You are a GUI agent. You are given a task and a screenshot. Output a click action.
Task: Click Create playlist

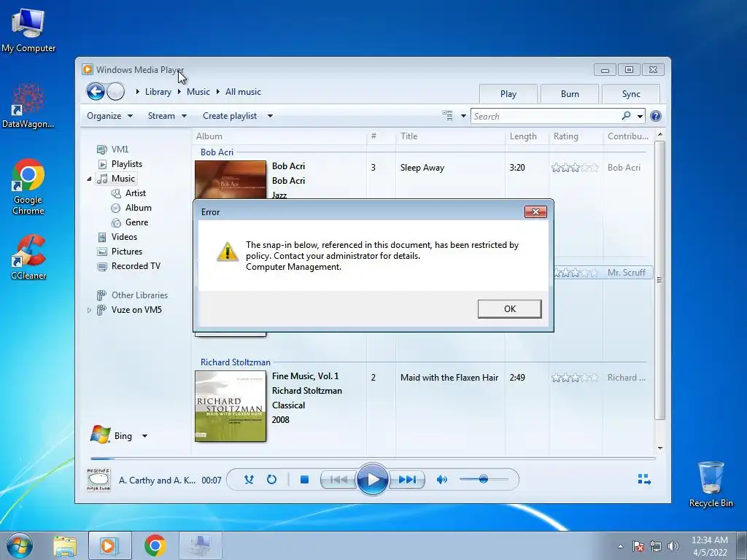(230, 116)
